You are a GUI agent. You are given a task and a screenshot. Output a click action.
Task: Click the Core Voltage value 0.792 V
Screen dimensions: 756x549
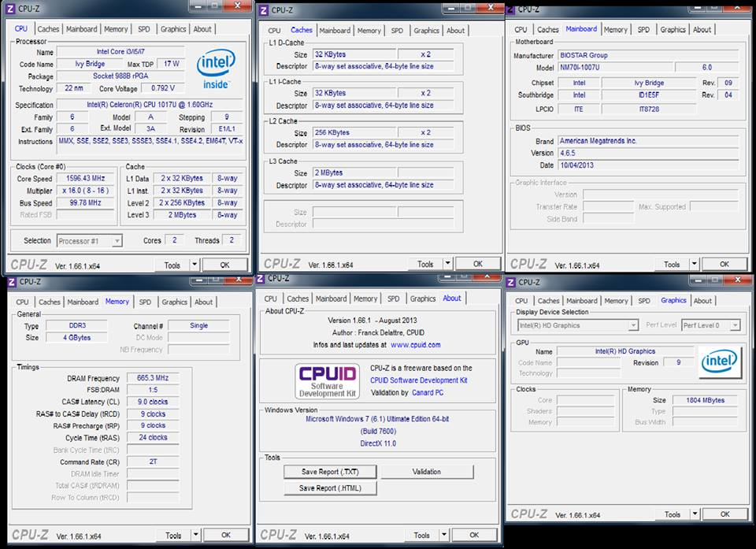click(x=162, y=88)
